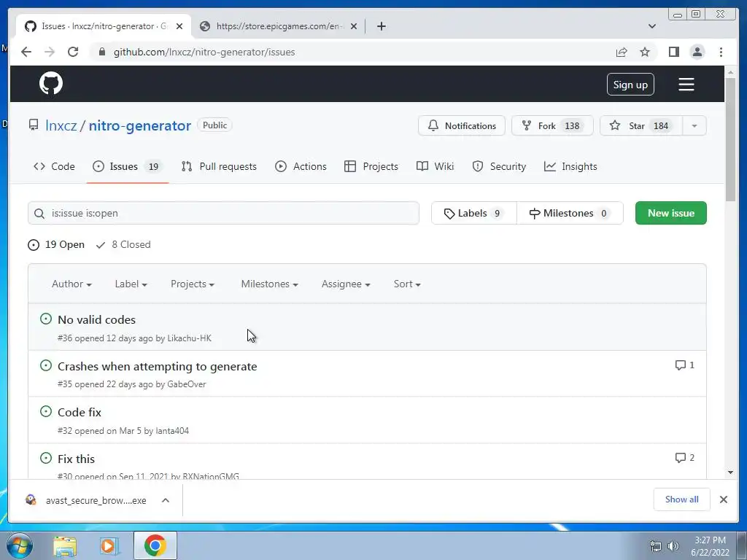Click the page vertical scrollbar thumb
This screenshot has width=747, height=560.
pyautogui.click(x=730, y=139)
